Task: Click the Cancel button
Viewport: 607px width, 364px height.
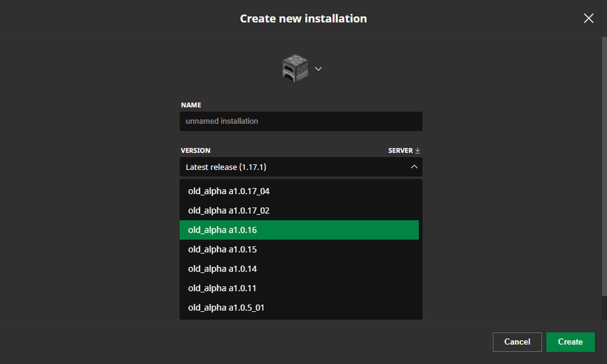Action: [517, 342]
